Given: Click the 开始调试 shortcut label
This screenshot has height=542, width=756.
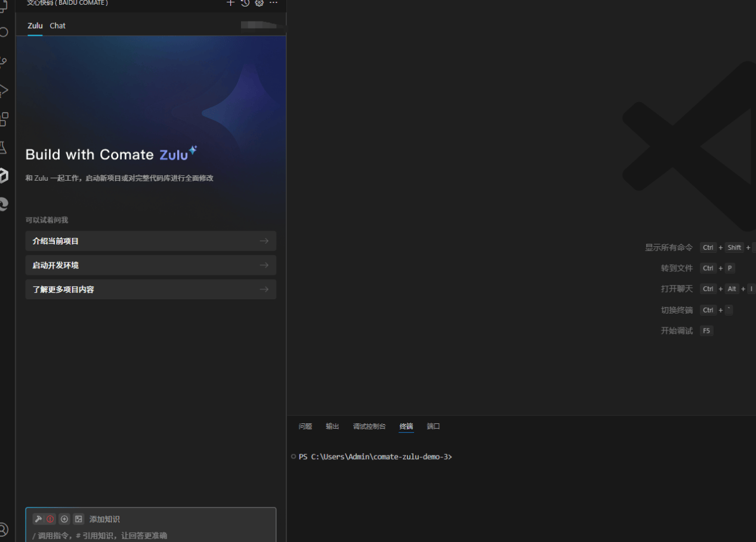Looking at the screenshot, I should click(x=677, y=331).
